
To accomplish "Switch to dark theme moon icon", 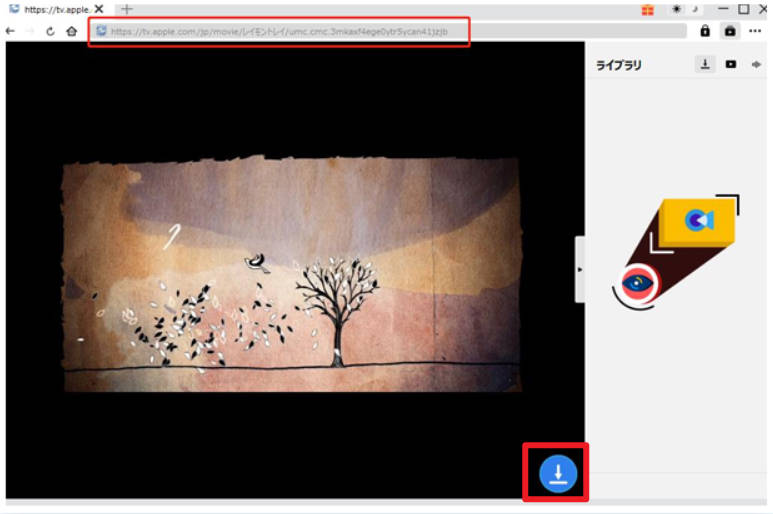I will point(696,9).
